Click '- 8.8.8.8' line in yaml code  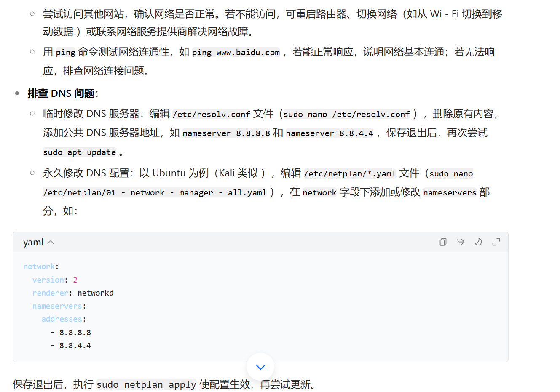pos(71,333)
